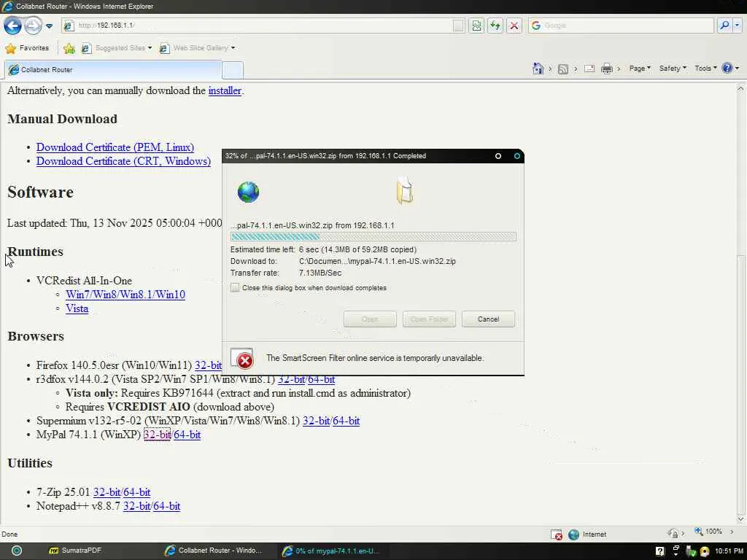Select the Collabnet Router tab
Viewport: 747px width, 560px height.
coord(113,69)
